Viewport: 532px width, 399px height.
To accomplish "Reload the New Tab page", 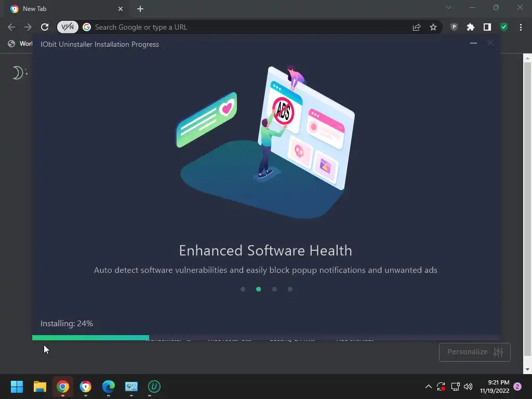I will point(45,27).
